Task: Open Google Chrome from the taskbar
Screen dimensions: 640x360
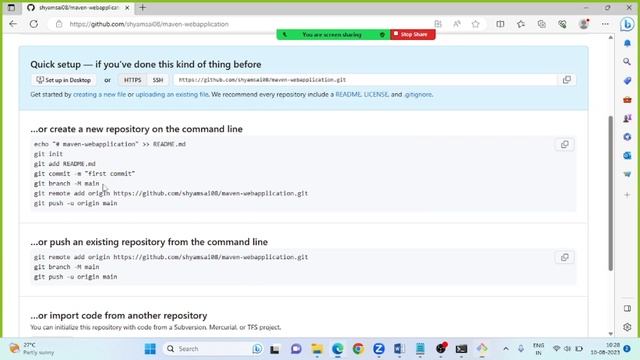Action: click(358, 349)
